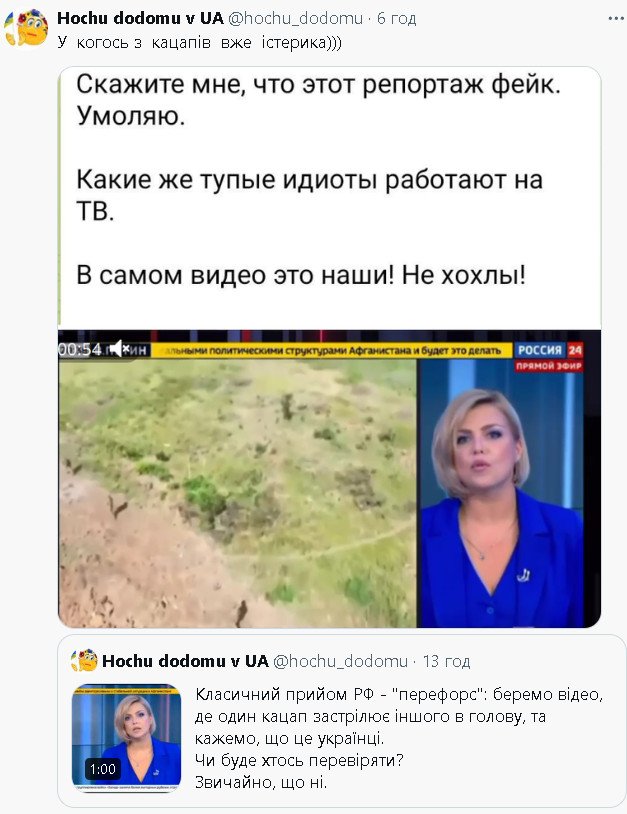
Task: Play the quoted tweet's video thumbnail
Action: click(x=126, y=738)
